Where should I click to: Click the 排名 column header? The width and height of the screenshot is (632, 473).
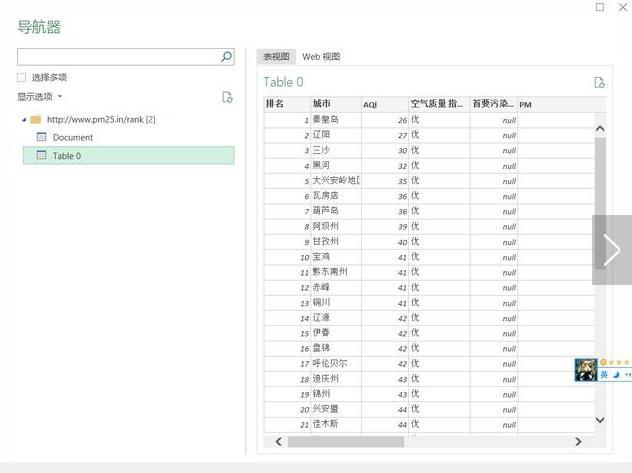tap(287, 104)
